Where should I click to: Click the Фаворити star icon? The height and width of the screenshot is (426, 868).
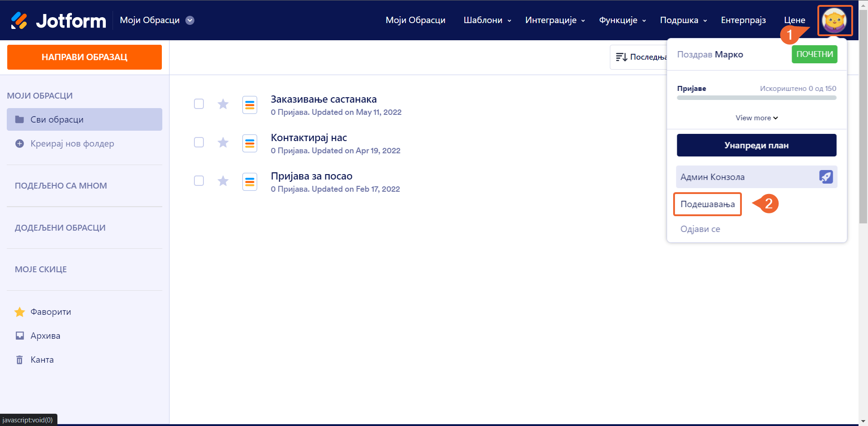click(x=19, y=312)
